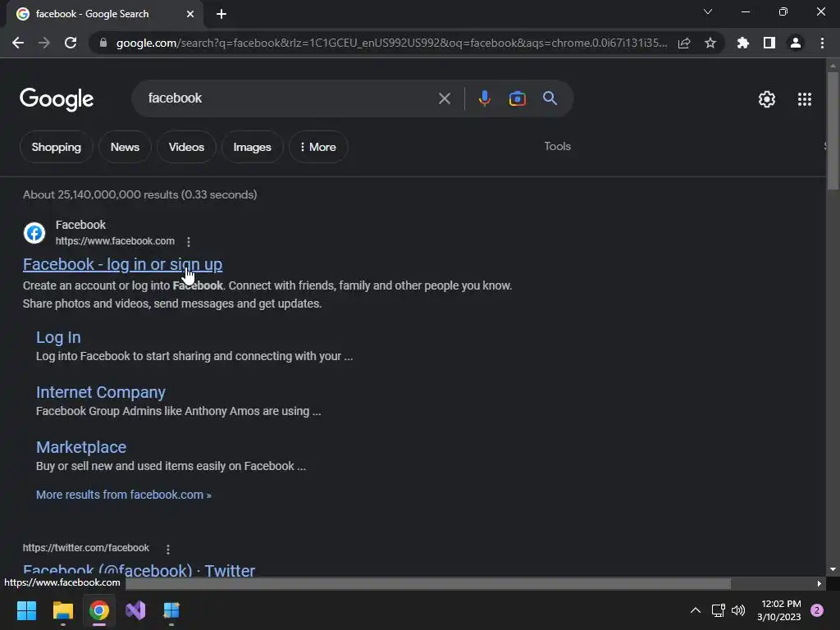Open More results from facebook.com
Screen dimensions: 840x630
coord(124,495)
